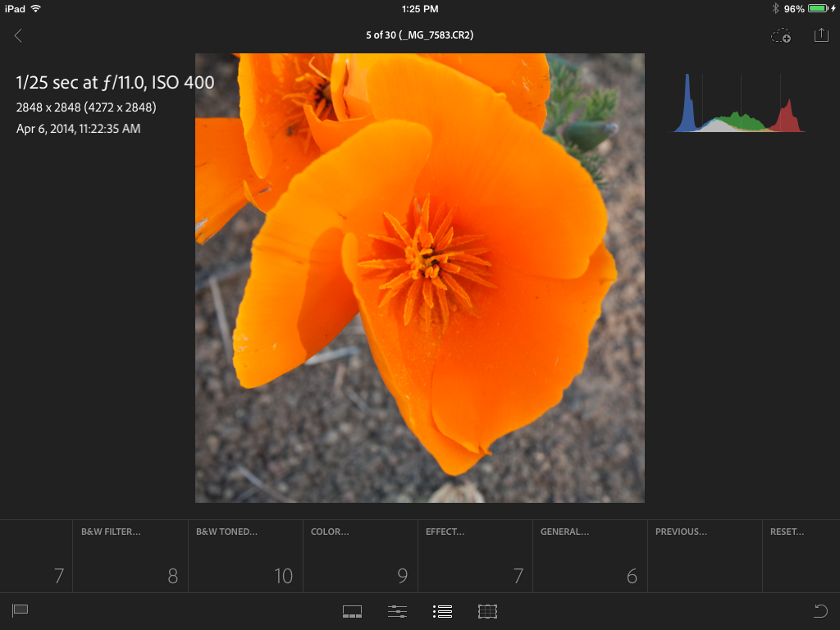
Task: Toggle the pick flag icon
Action: (x=21, y=610)
